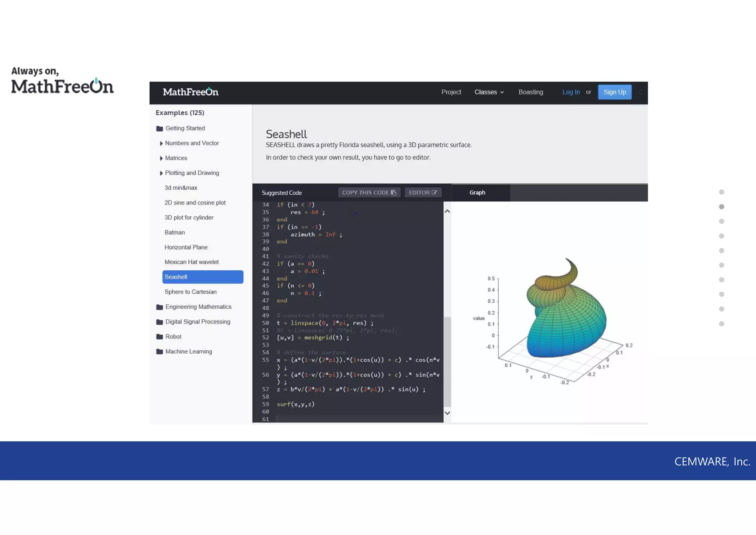Click the code panel vertical scrollbar thumb
Screen dimensions: 756x535
(x=447, y=361)
